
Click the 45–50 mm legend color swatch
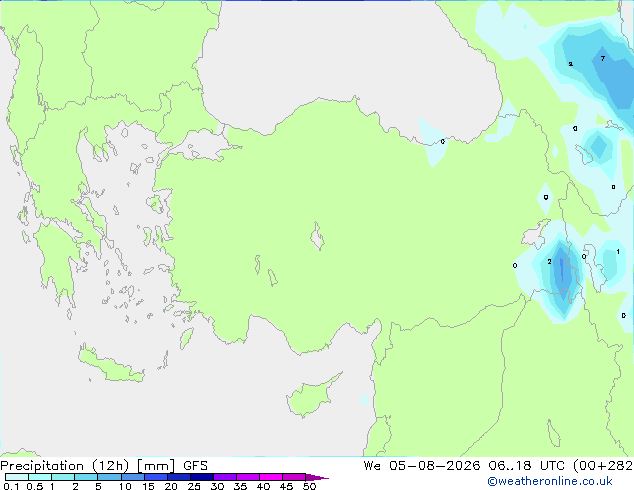tap(294, 477)
